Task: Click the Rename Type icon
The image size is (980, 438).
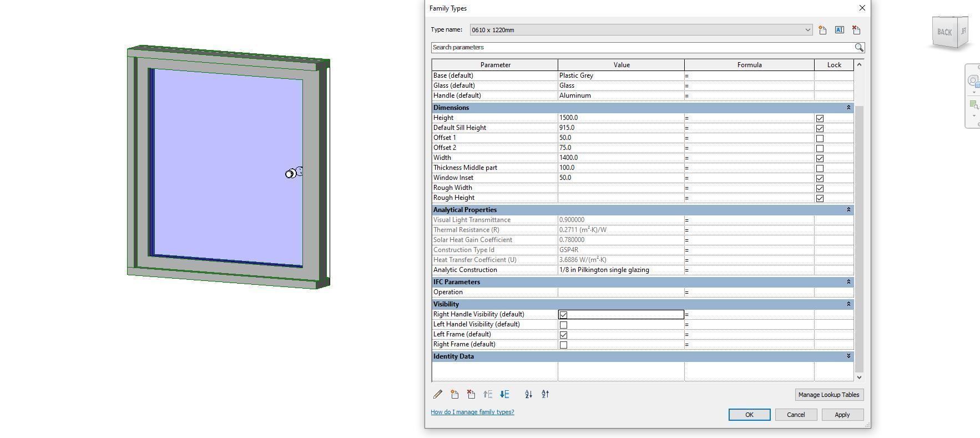Action: (x=839, y=30)
